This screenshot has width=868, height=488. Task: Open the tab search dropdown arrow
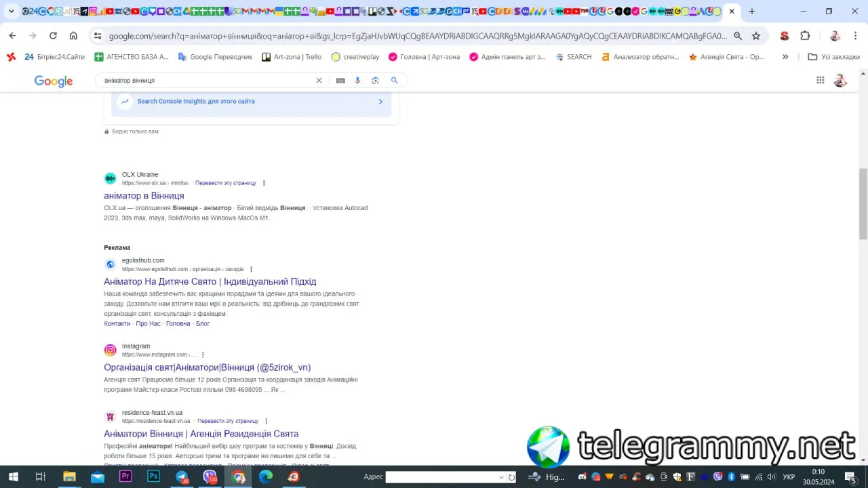tap(11, 11)
